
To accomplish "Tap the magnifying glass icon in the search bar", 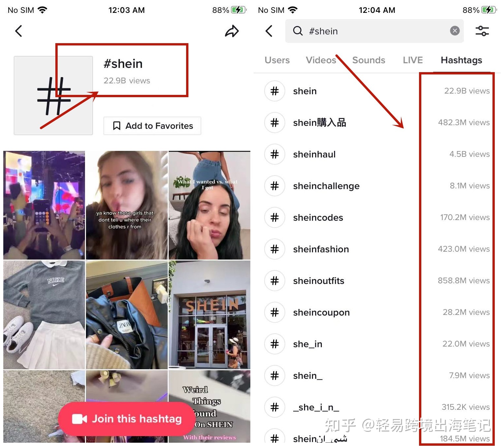I will [x=298, y=31].
